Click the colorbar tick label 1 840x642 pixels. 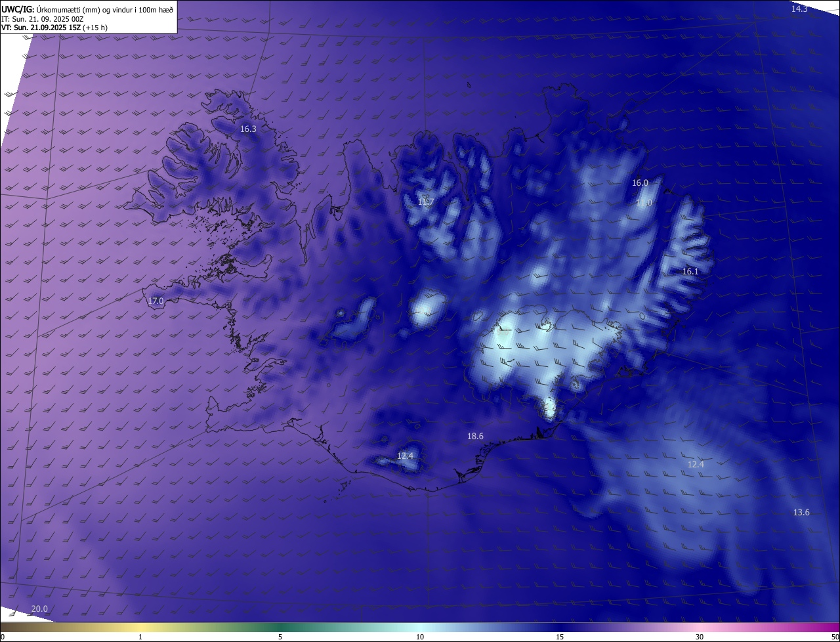pos(140,637)
